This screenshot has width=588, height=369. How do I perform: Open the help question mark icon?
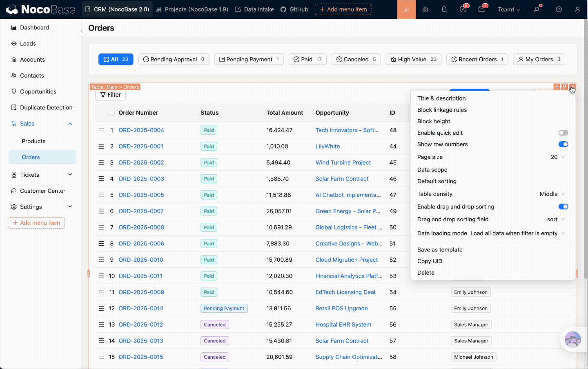559,9
